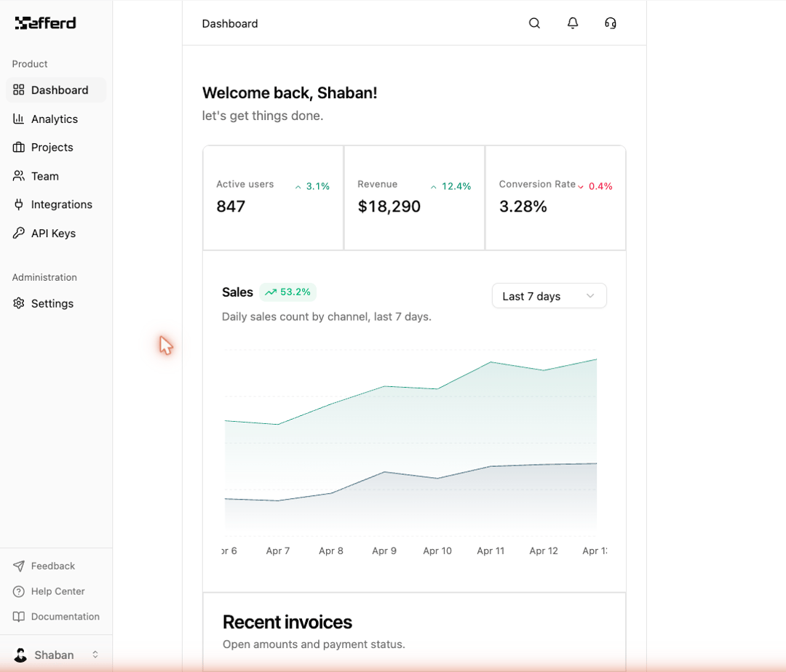Image resolution: width=786 pixels, height=672 pixels.
Task: Click the Dashboard grid icon in sidebar
Action: click(18, 89)
